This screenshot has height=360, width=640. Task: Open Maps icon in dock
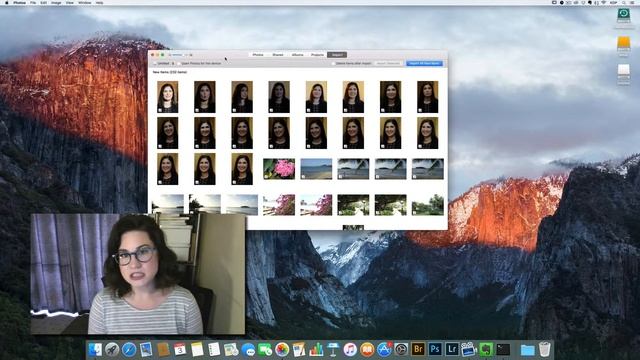pos(231,350)
